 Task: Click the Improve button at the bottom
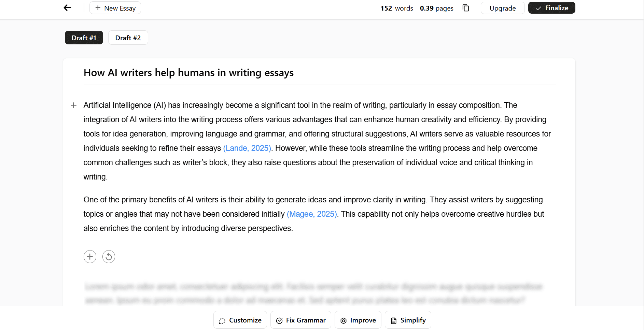point(358,320)
